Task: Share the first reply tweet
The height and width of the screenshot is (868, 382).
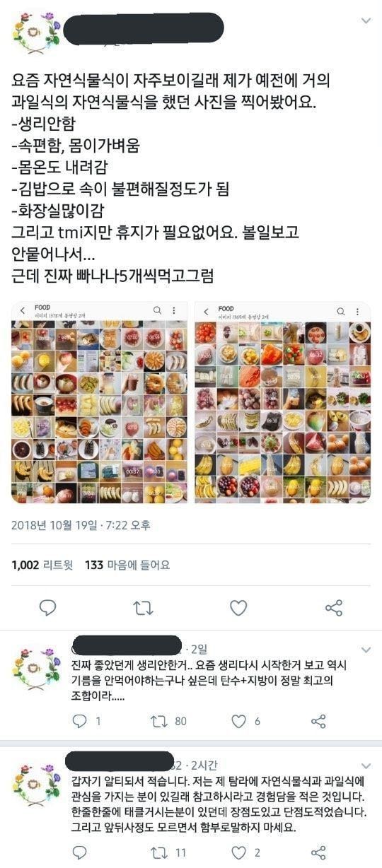Action: [x=319, y=721]
